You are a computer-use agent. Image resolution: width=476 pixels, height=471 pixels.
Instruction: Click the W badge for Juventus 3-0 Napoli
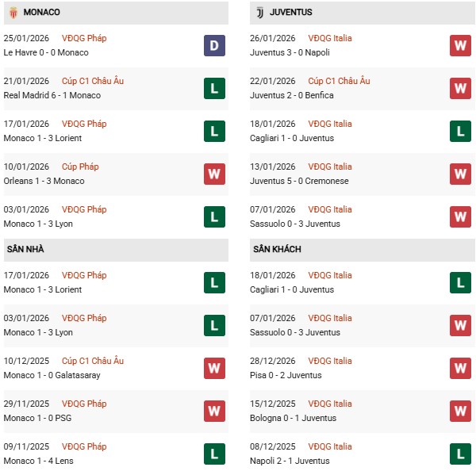click(x=460, y=45)
